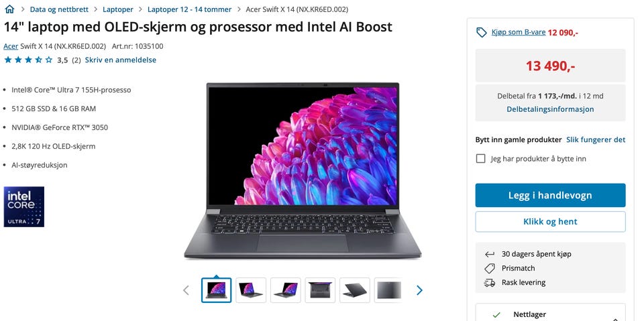Click the Prismatch tag icon
The width and height of the screenshot is (644, 321).
pyautogui.click(x=490, y=269)
